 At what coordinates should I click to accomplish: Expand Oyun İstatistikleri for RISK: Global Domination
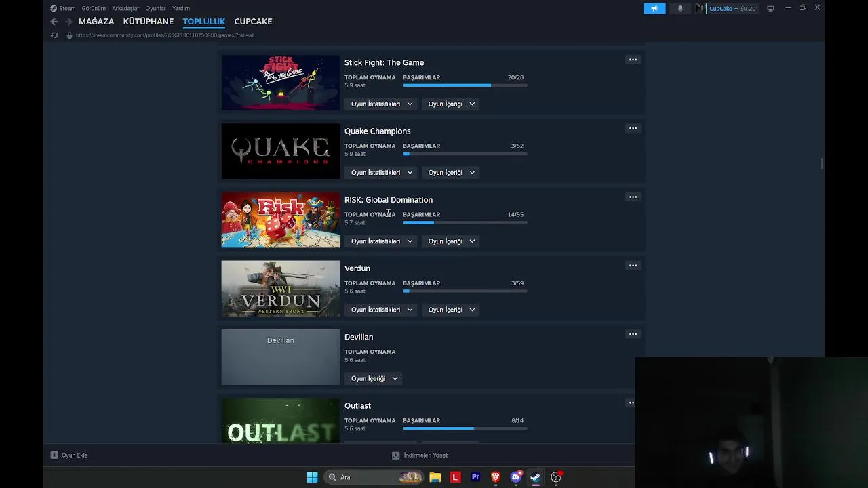click(382, 241)
